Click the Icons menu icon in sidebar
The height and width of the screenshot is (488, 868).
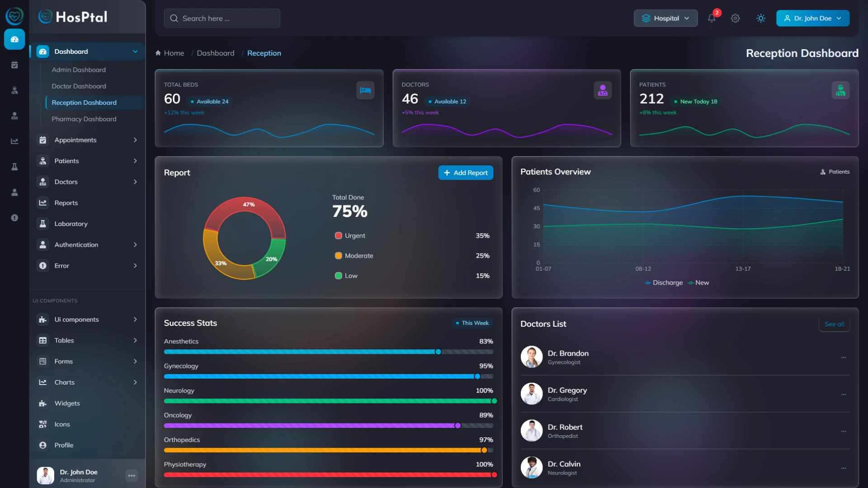(x=43, y=424)
